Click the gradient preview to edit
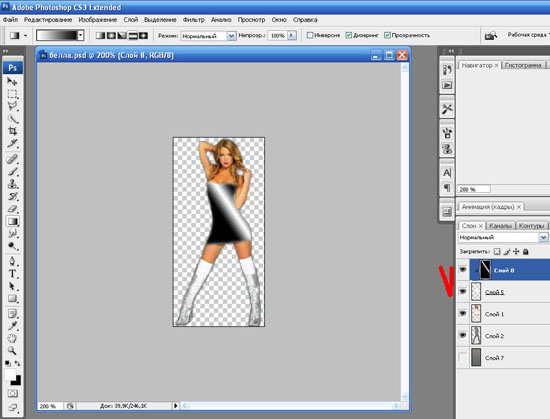 (56, 35)
